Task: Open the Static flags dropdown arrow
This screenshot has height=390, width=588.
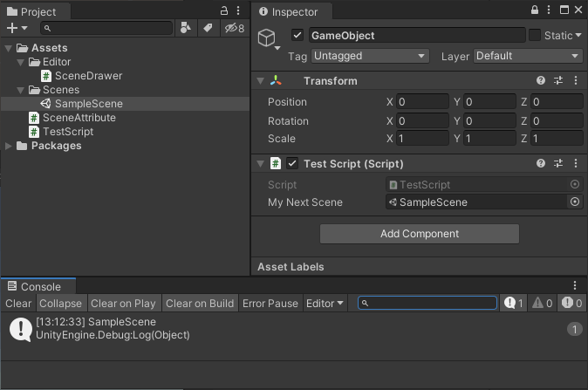Action: [578, 35]
